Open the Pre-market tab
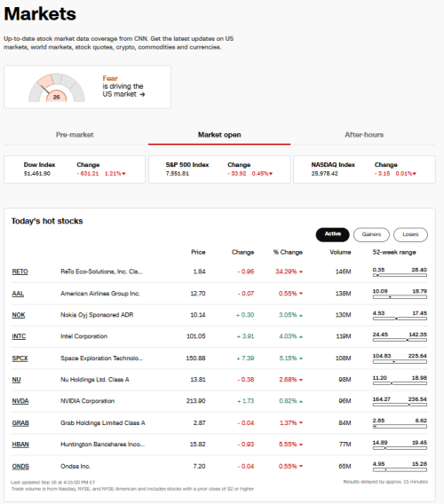Viewport: 444px width, 504px height. click(x=75, y=135)
